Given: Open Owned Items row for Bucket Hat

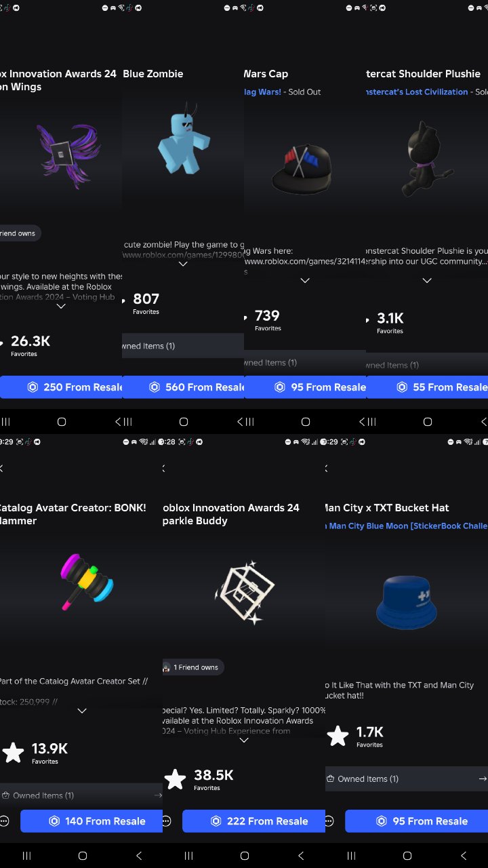Looking at the screenshot, I should pos(407,778).
